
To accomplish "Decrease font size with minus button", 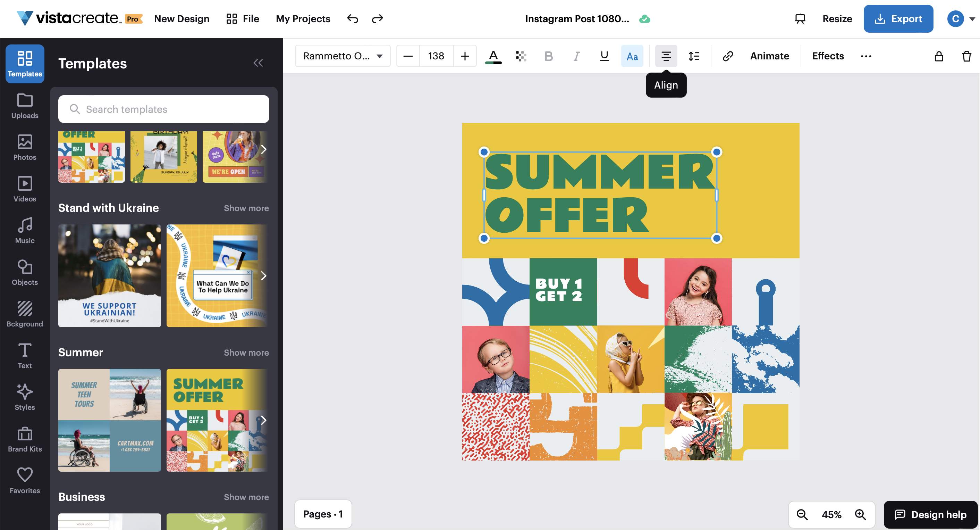I will coord(408,56).
